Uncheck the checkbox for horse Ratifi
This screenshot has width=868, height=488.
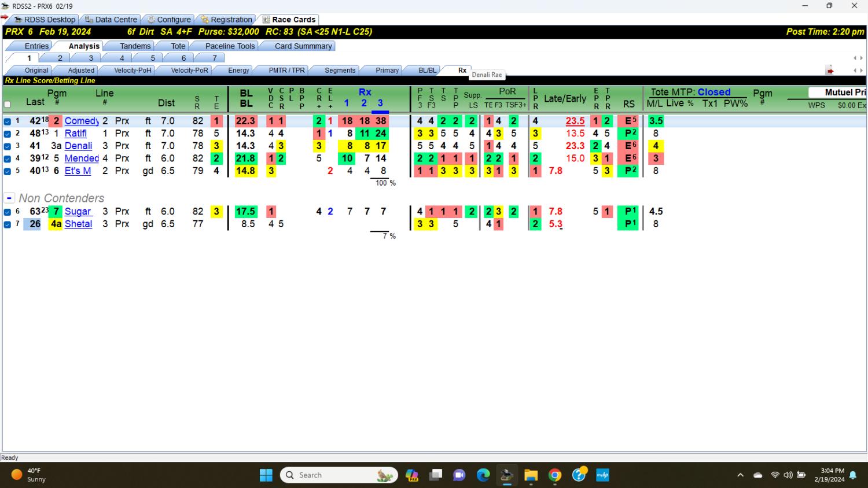pyautogui.click(x=8, y=134)
